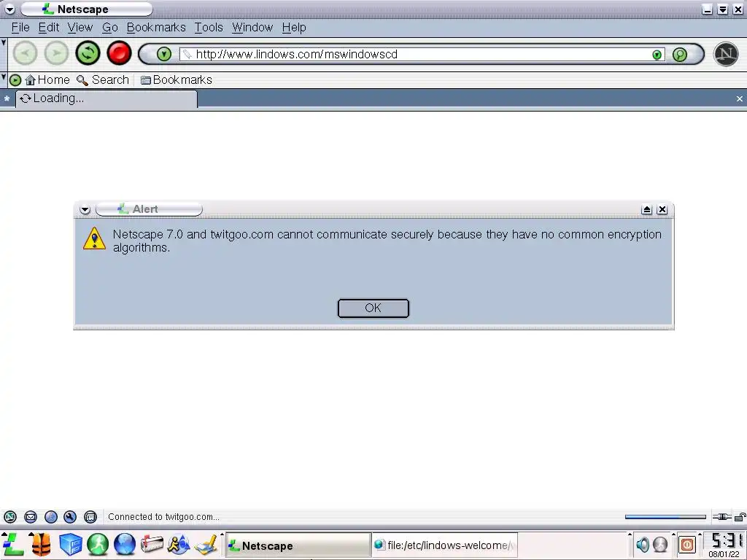Close the current tab with the tab bar X
The width and height of the screenshot is (747, 560).
coord(740,98)
